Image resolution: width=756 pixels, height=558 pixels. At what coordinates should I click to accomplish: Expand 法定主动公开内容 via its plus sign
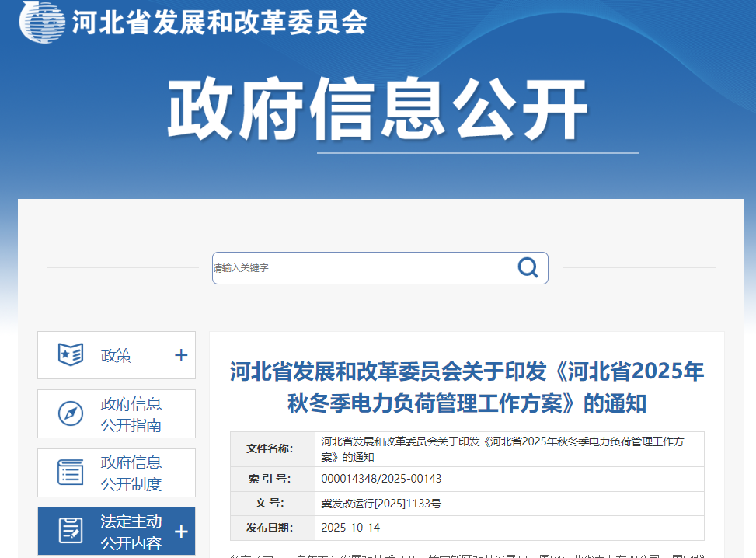pyautogui.click(x=179, y=531)
